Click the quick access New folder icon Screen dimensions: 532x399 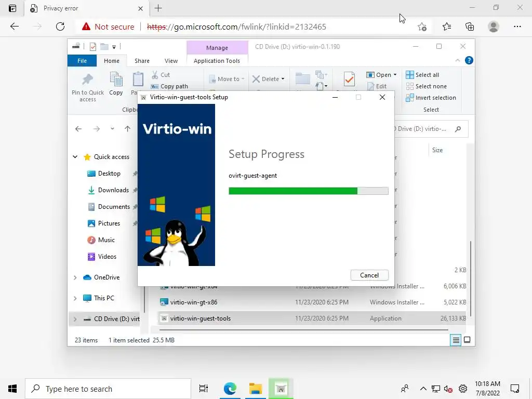pyautogui.click(x=104, y=46)
